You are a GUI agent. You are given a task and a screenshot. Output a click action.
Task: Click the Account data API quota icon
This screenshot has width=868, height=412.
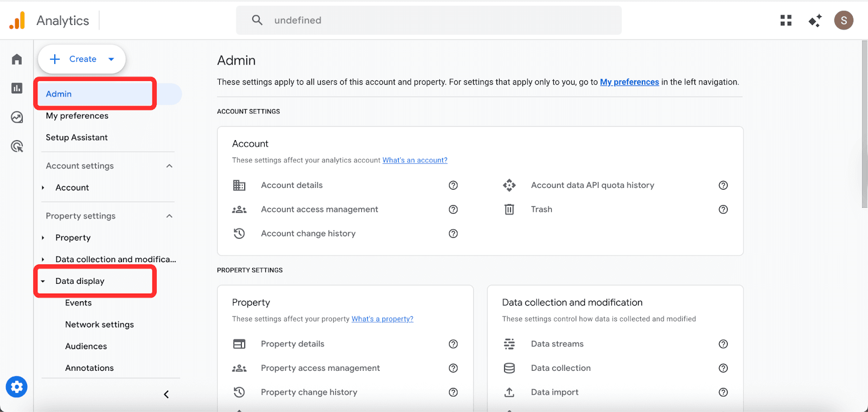tap(509, 185)
